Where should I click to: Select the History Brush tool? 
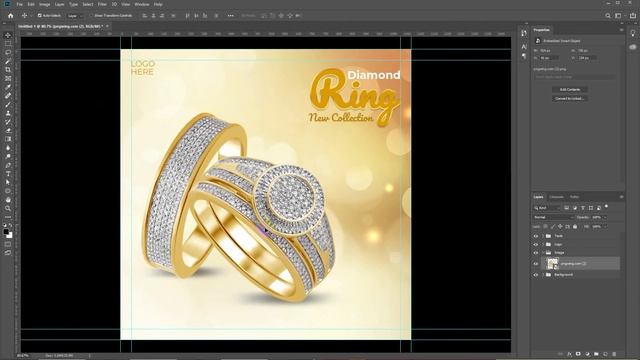tap(8, 122)
